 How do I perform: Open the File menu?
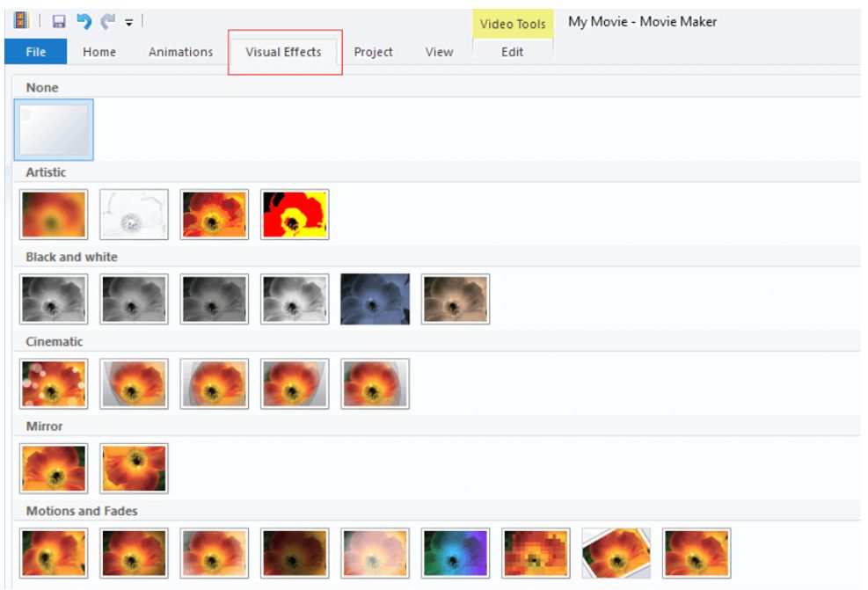click(36, 52)
